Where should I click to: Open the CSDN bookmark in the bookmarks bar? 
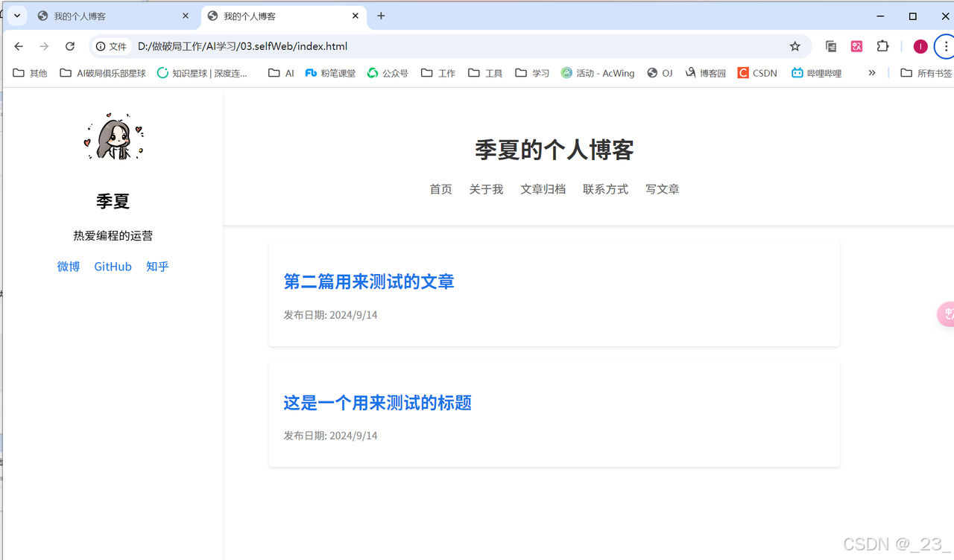click(x=757, y=72)
